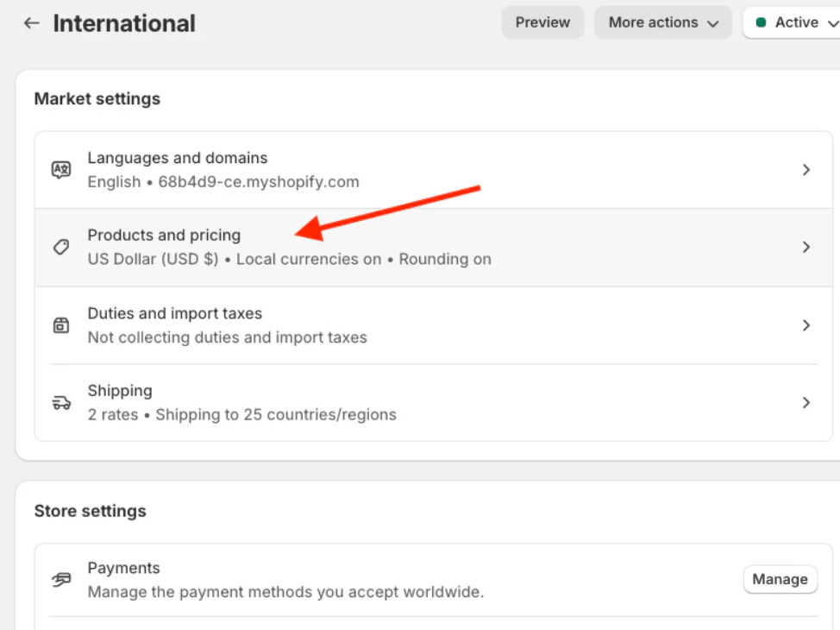Click the International page title
The image size is (840, 630).
coord(124,23)
